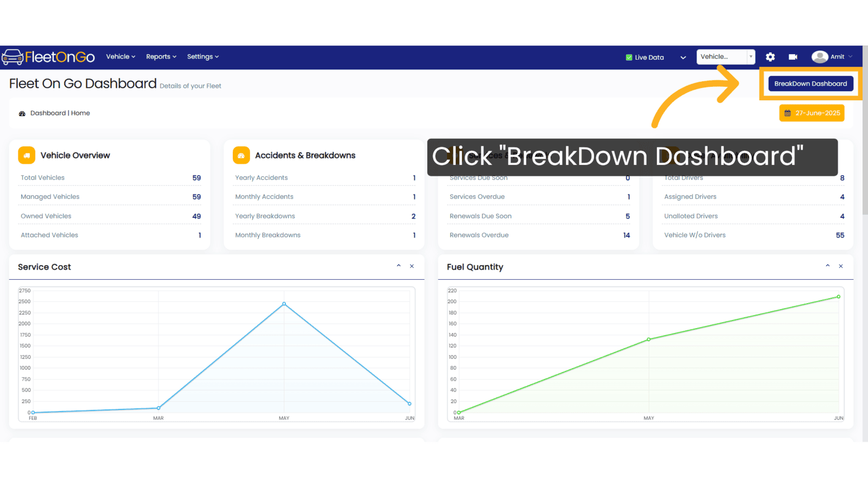Click the Accidents & Breakdowns card icon
The height and width of the screenshot is (488, 868).
point(241,155)
